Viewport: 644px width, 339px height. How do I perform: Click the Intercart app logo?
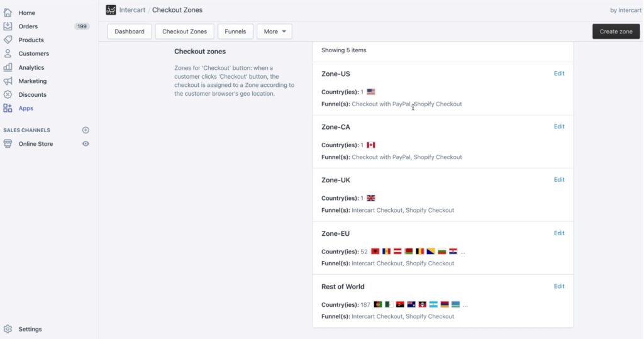click(x=111, y=10)
